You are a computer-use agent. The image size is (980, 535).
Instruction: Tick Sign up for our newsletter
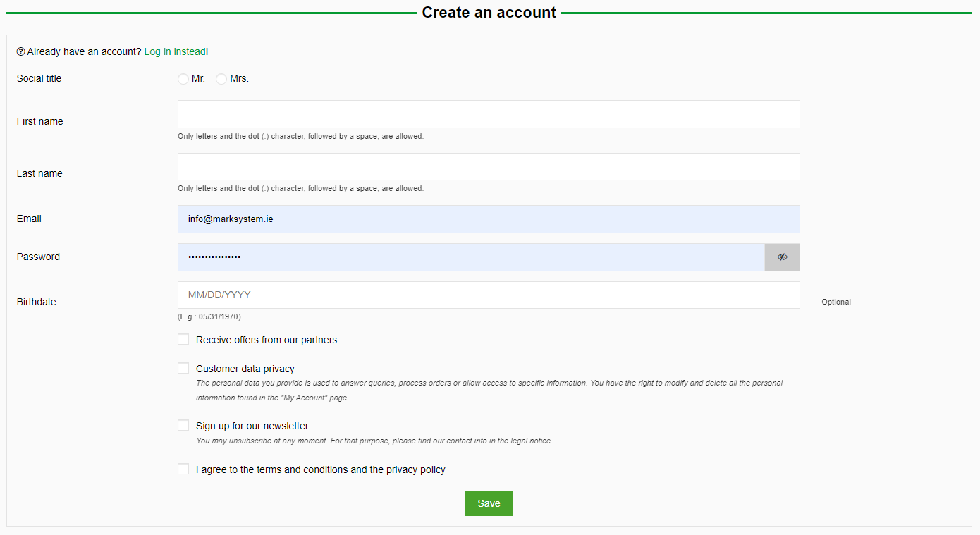click(x=183, y=425)
